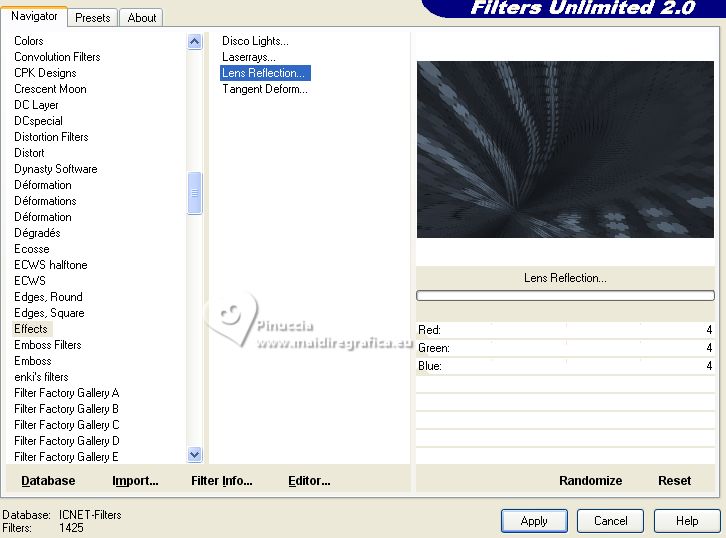The height and width of the screenshot is (538, 726).
Task: Click the category list scroll down arrow
Action: click(x=194, y=454)
